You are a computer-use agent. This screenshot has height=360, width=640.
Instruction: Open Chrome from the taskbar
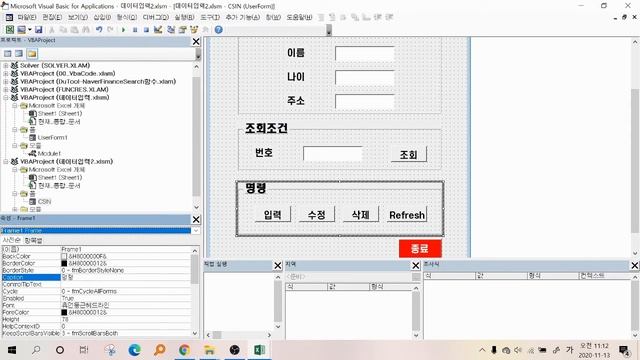click(x=184, y=350)
